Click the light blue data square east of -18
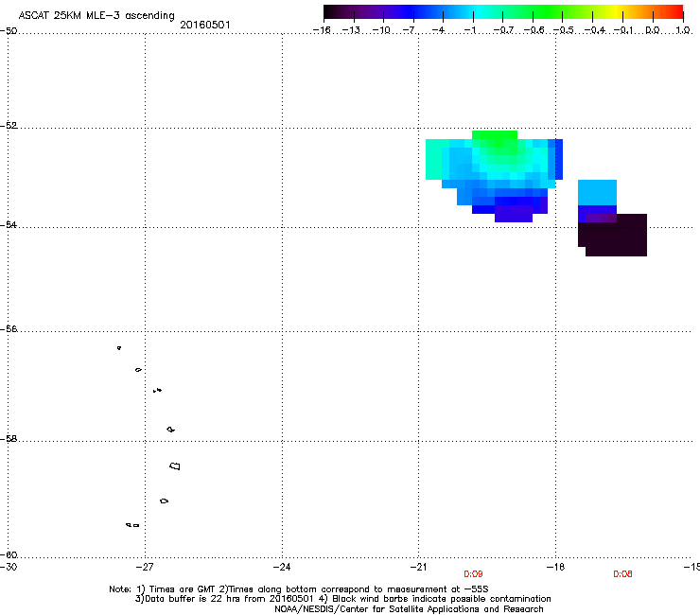This screenshot has width=700, height=615. click(597, 192)
